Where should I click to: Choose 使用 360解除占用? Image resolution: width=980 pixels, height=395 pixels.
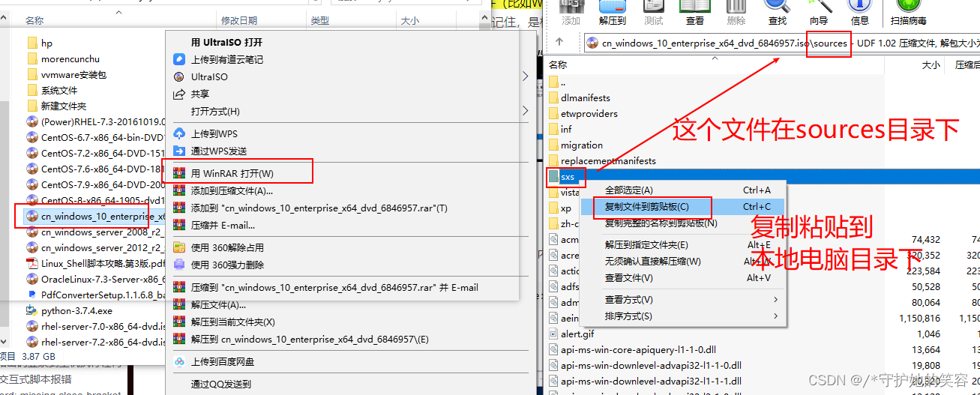[227, 247]
